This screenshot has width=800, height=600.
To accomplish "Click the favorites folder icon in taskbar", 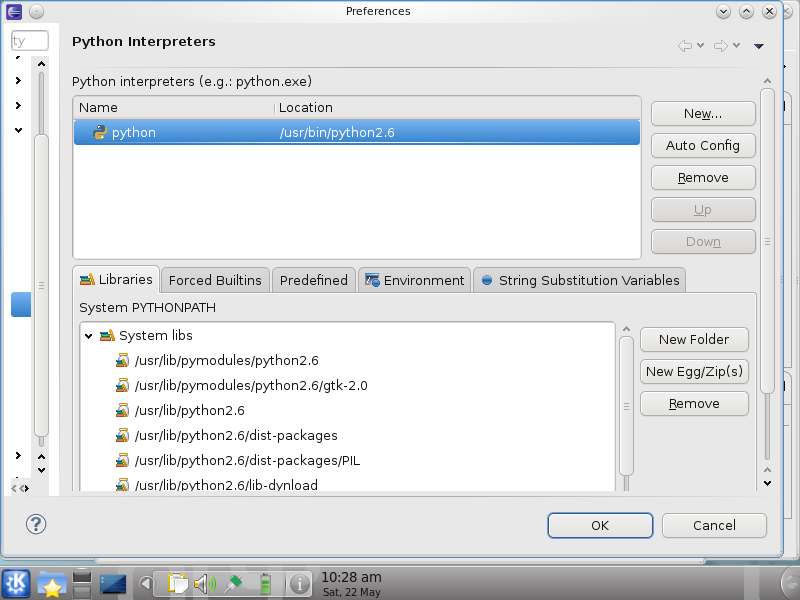I will (x=51, y=583).
